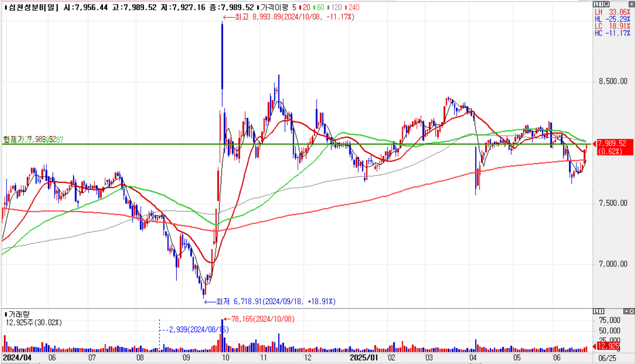The width and height of the screenshot is (635, 364).
Task: Click the L button above the price axis
Action: pos(596,4)
